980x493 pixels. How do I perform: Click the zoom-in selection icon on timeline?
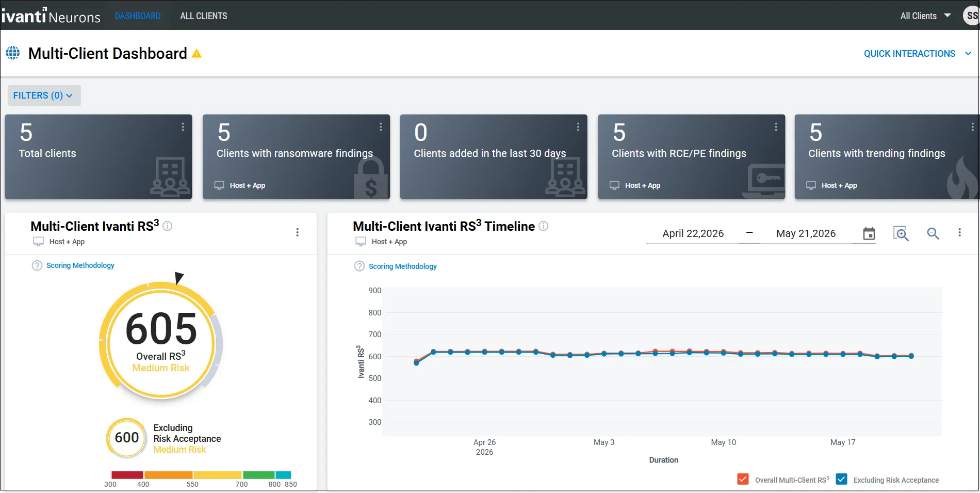click(901, 233)
